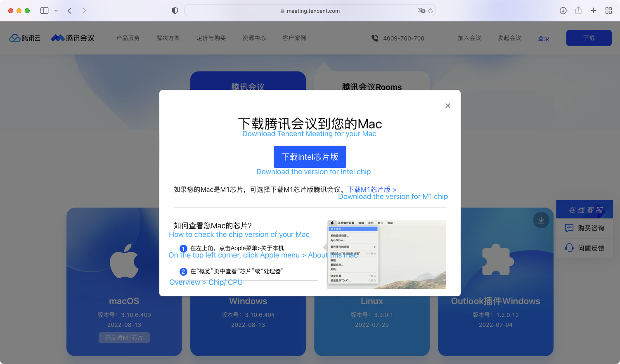Click the Apple logo on macOS card
This screenshot has width=620, height=364.
click(124, 261)
